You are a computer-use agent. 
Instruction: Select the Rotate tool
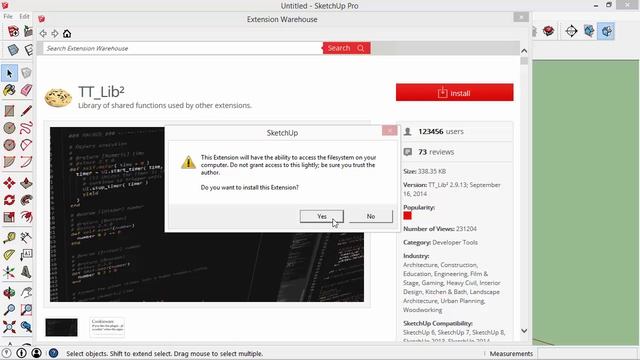[x=9, y=200]
